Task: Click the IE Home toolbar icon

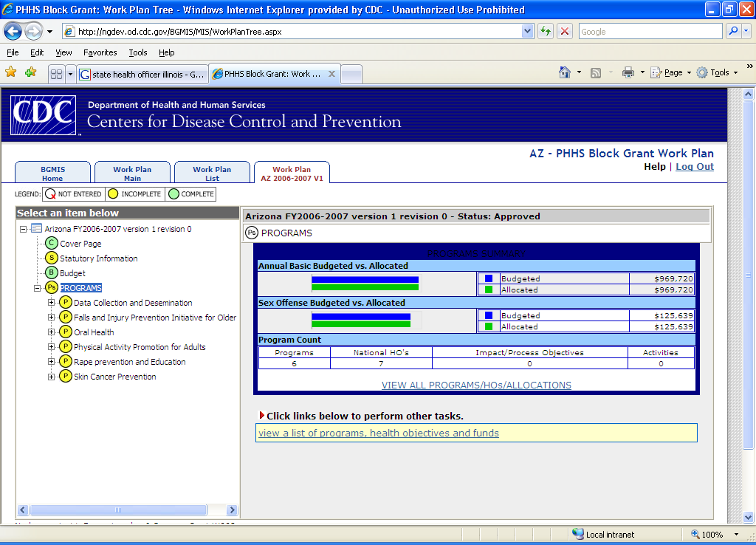Action: (x=565, y=72)
